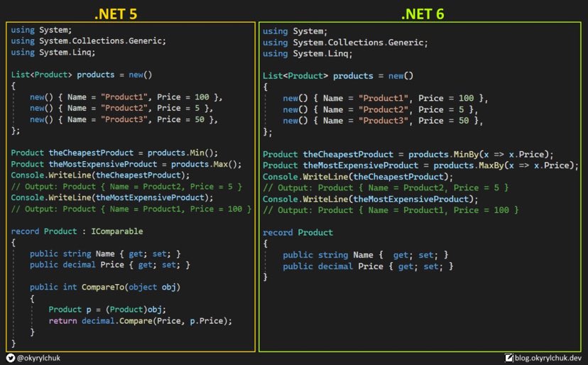The width and height of the screenshot is (588, 365).
Task: Click the 'record Product' line in .NET 6 panel
Action: tap(298, 233)
